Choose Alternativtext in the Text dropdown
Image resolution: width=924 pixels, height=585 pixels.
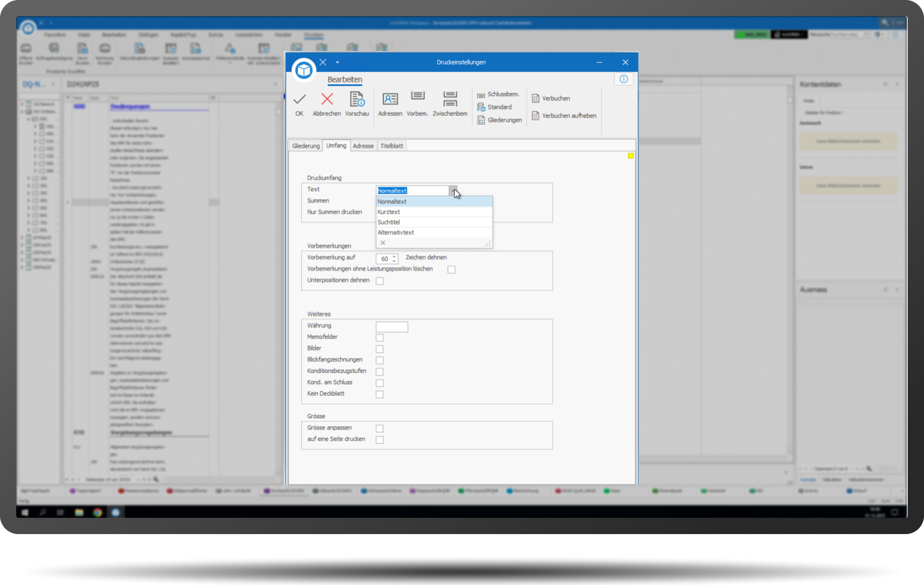pos(396,232)
